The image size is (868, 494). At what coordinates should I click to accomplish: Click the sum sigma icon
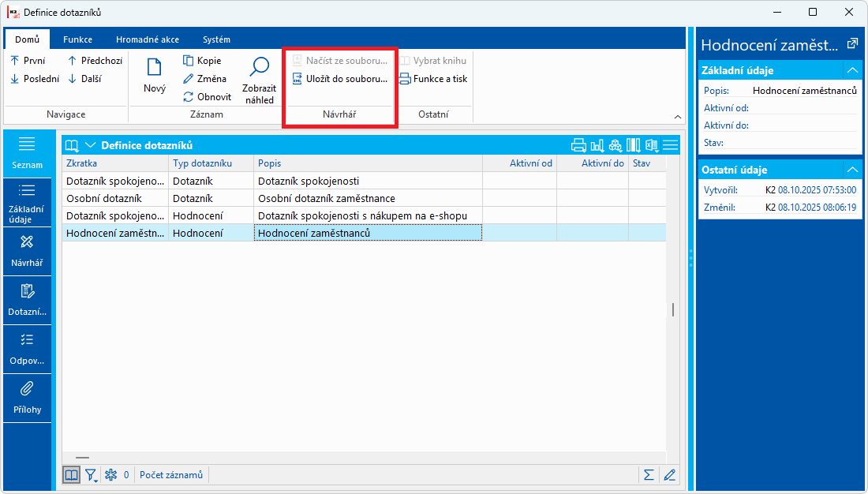[x=649, y=474]
